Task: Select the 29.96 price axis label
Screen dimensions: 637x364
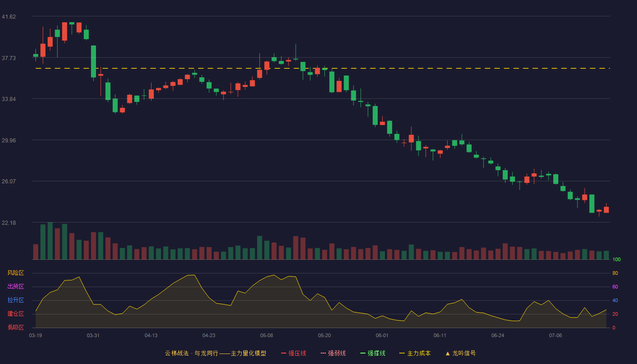Action: [x=9, y=140]
